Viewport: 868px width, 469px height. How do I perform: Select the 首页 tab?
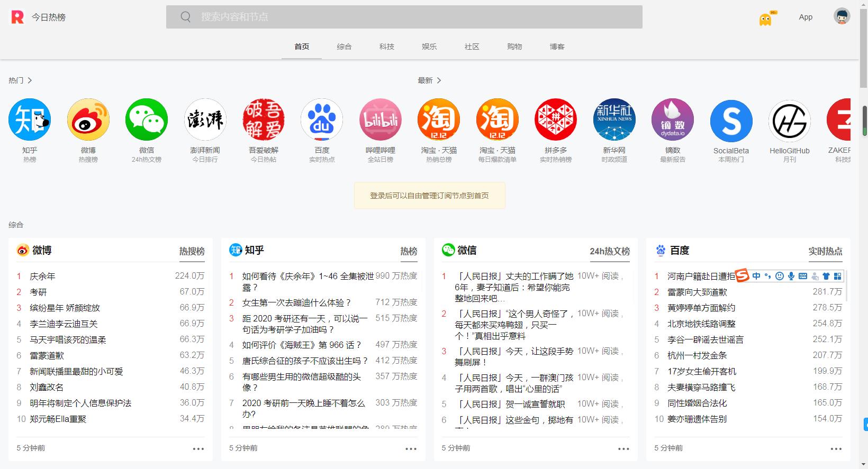[302, 47]
